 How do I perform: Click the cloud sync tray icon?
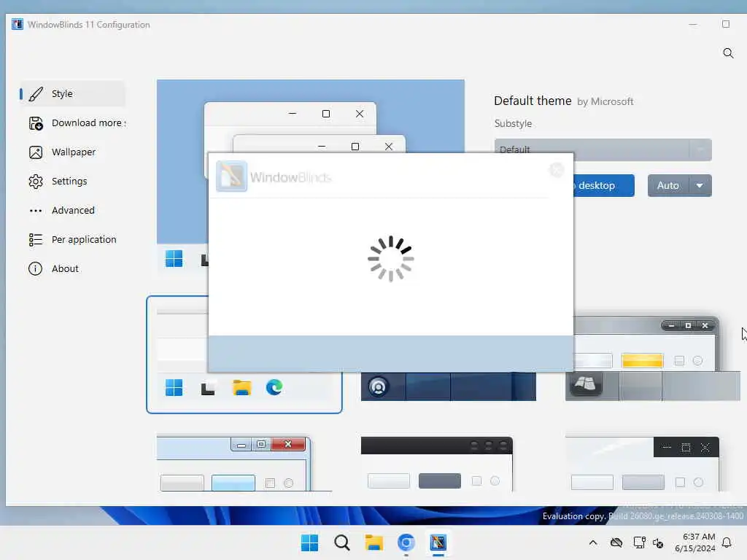tap(616, 542)
